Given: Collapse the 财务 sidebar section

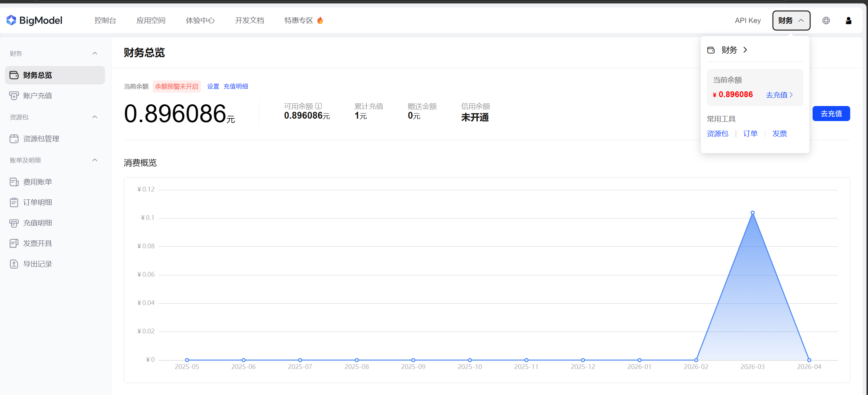Looking at the screenshot, I should click(95, 53).
